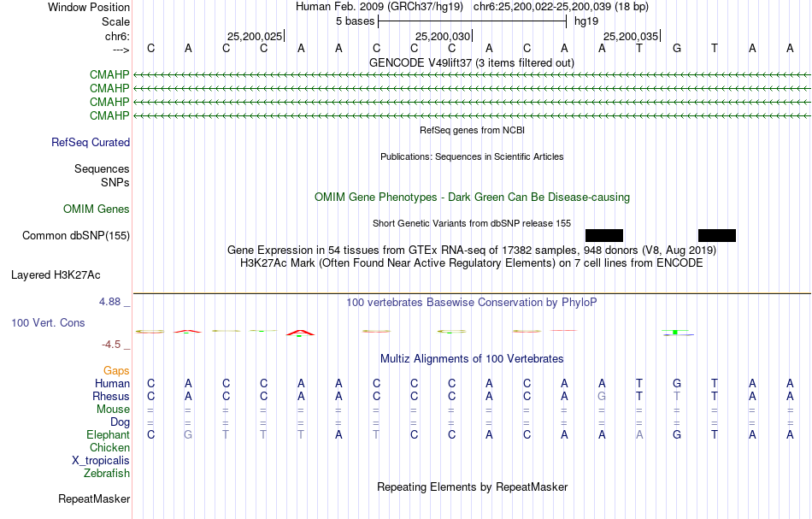Screen dimensions: 812x519
Task: Click the orange Gaps label
Action: coord(116,371)
